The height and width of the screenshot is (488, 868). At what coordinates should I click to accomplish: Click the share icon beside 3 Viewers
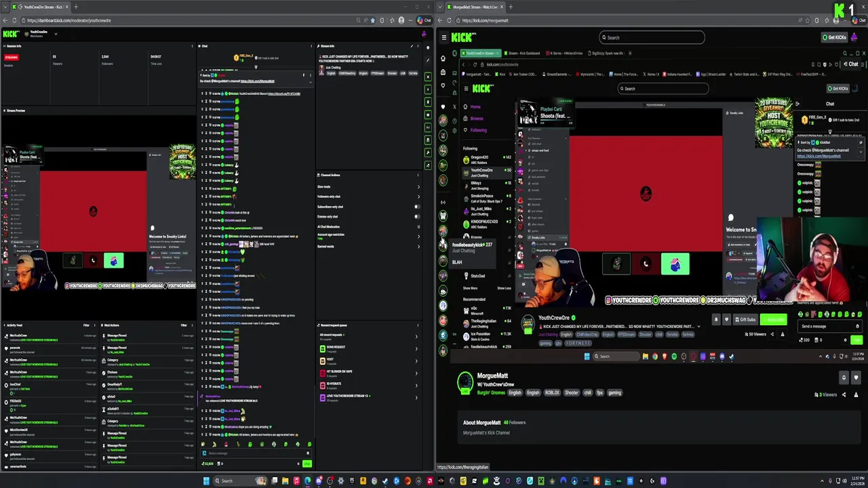point(844,394)
